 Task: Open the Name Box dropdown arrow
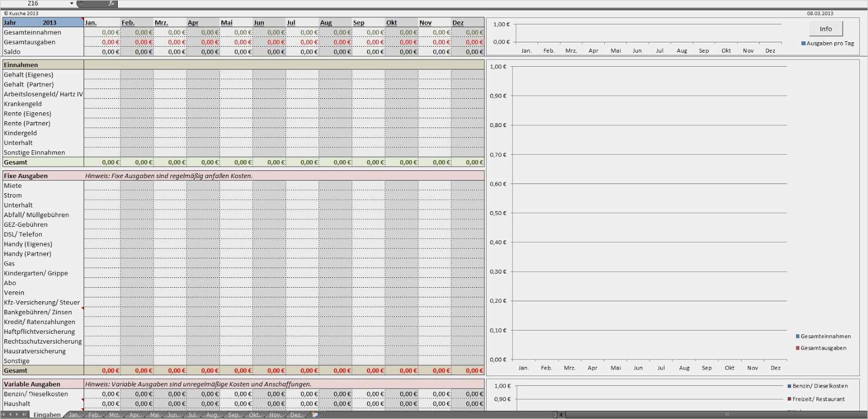[x=72, y=3]
